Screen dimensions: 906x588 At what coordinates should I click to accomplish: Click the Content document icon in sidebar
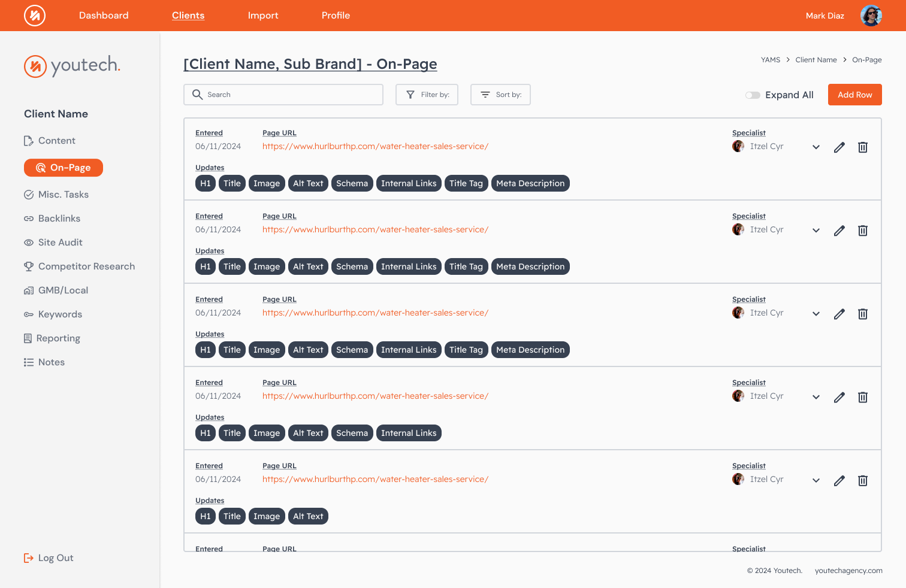[28, 141]
